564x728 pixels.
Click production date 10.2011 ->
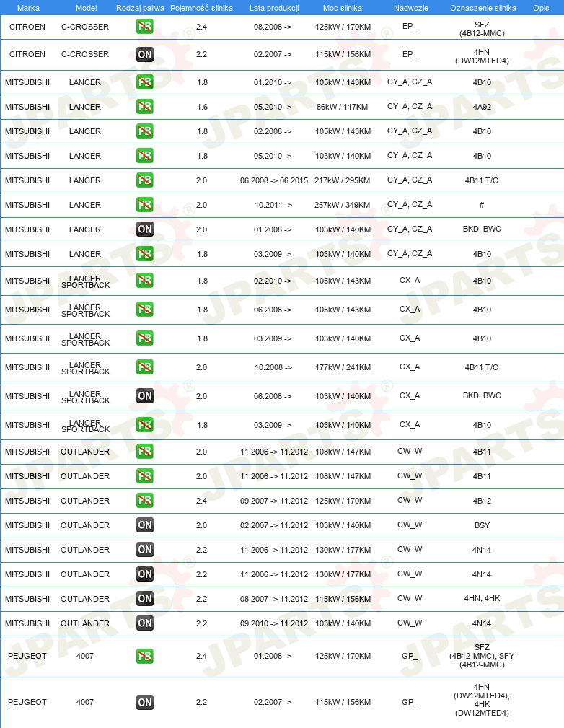[273, 205]
